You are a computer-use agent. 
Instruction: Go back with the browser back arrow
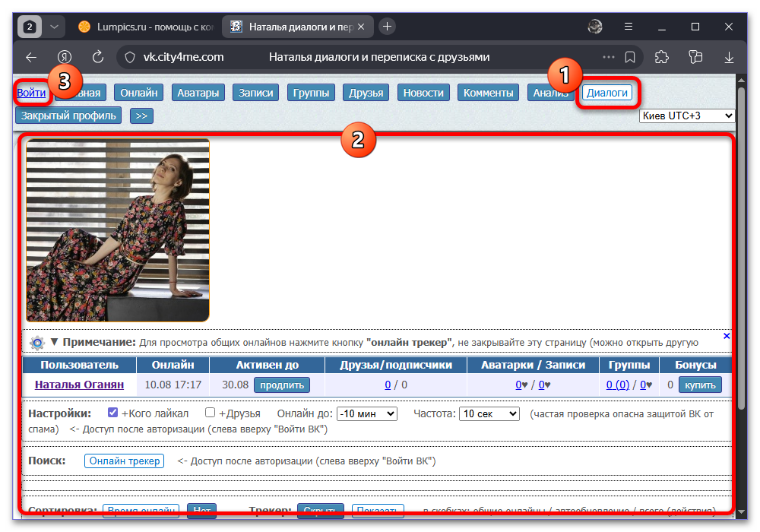(x=31, y=57)
